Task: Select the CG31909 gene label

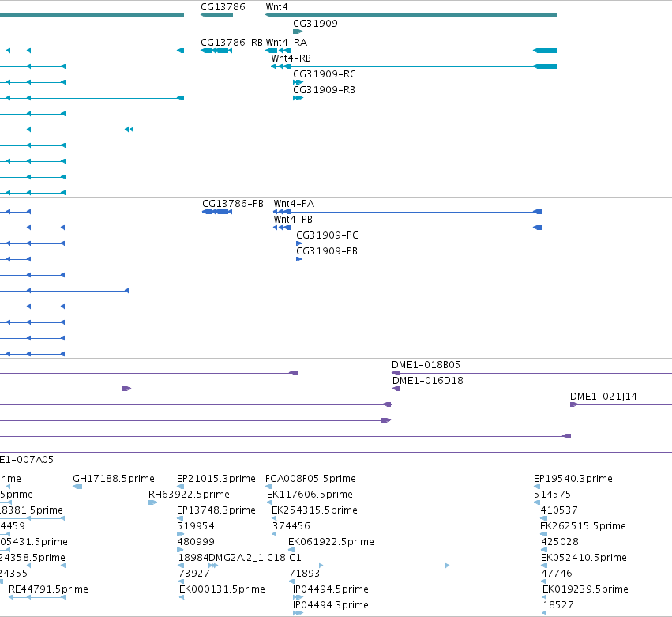Action: pyautogui.click(x=315, y=24)
